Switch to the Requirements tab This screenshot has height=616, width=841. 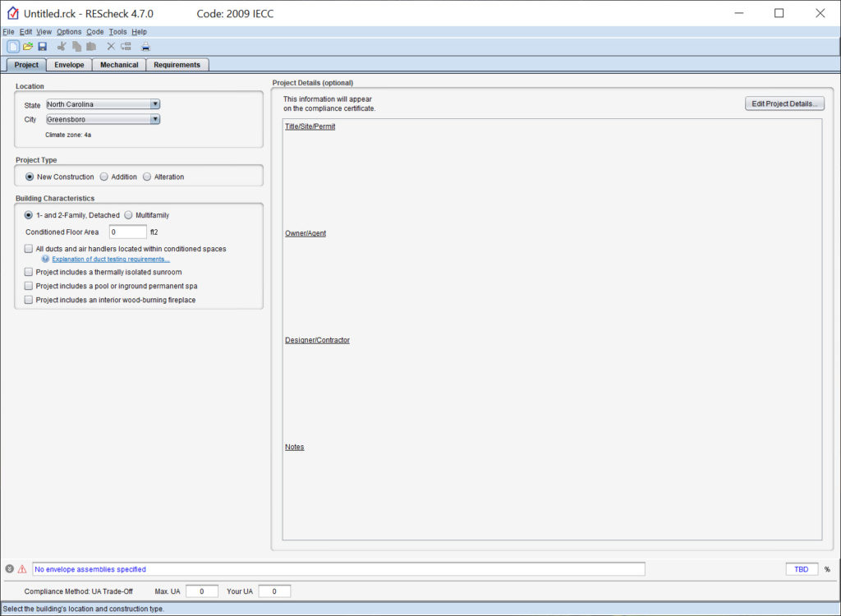tap(177, 65)
